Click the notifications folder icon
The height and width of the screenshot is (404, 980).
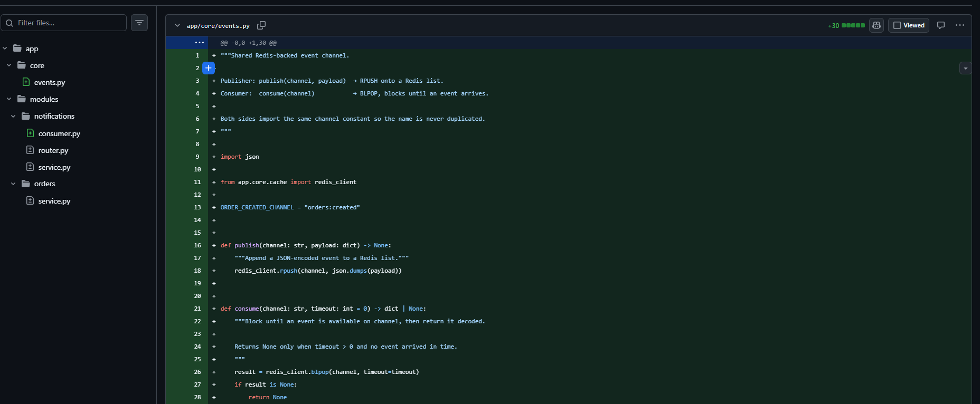pyautogui.click(x=26, y=116)
